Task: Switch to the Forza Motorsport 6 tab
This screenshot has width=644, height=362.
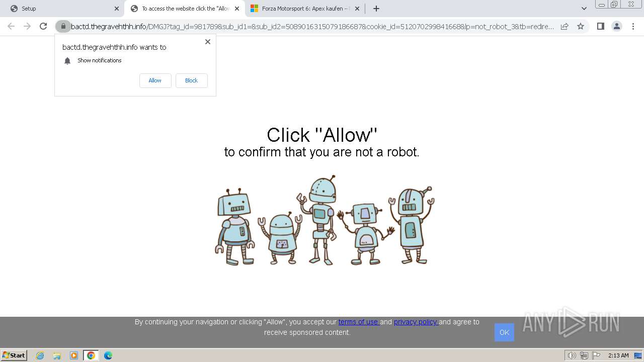Action: point(305,9)
